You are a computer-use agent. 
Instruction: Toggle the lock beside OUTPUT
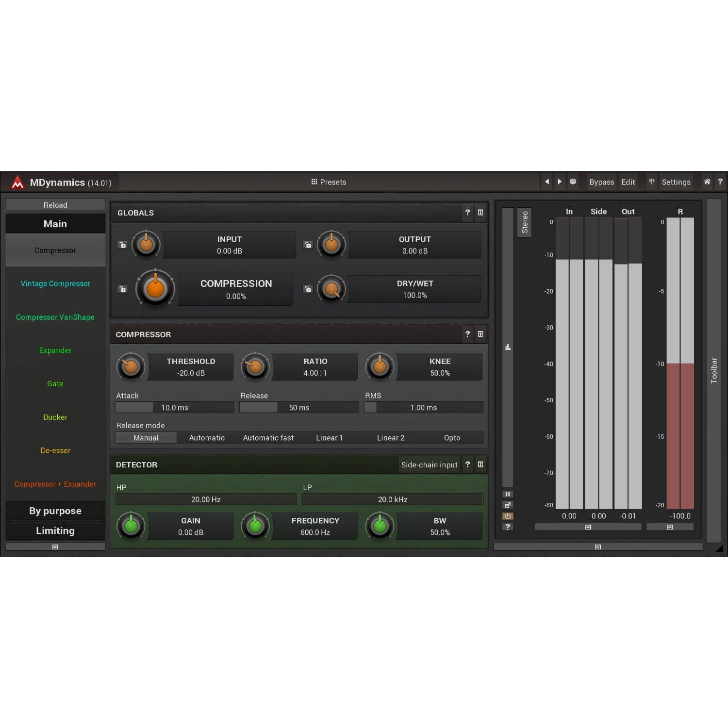308,245
